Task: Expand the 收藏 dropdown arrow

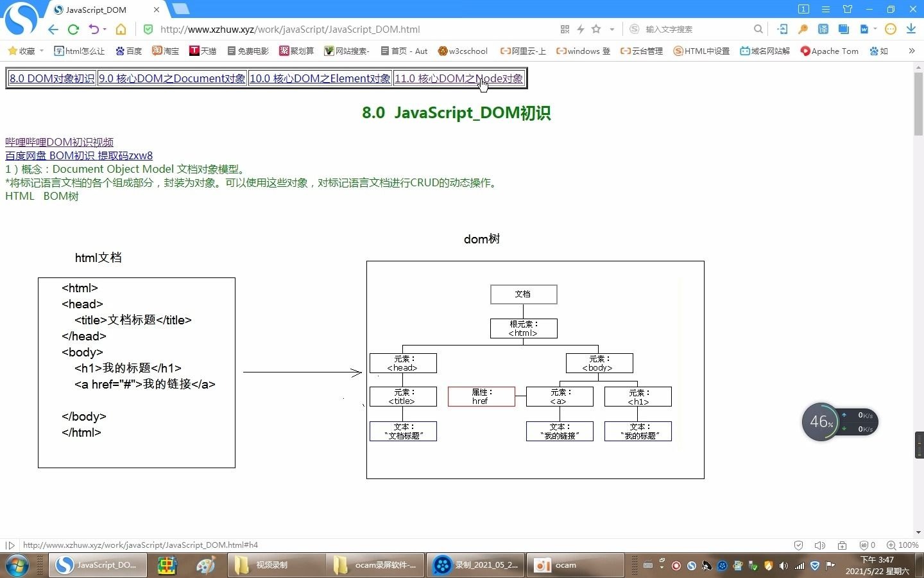Action: click(42, 51)
